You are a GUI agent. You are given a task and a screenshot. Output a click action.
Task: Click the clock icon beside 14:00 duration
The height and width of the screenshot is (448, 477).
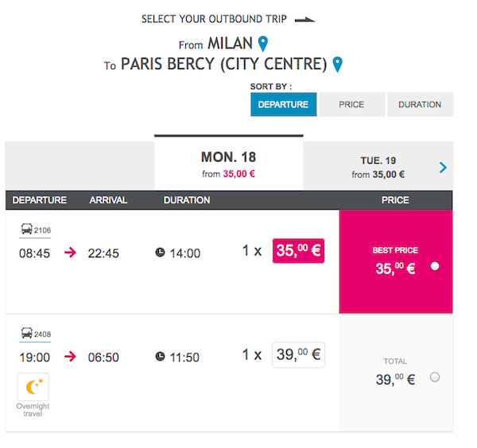pyautogui.click(x=160, y=253)
